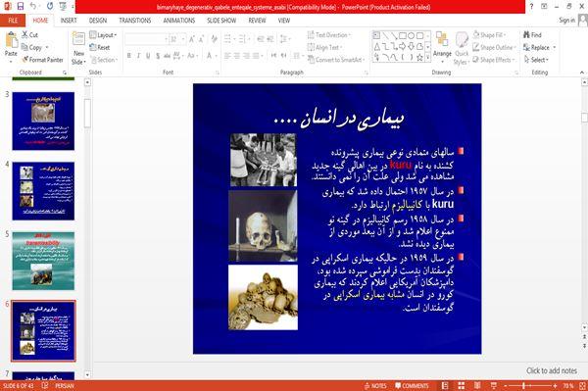Switch to the SLIDE SHOW tab

tap(221, 21)
